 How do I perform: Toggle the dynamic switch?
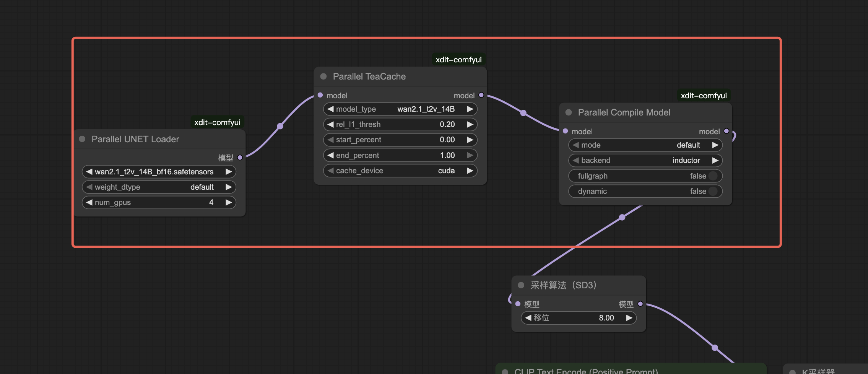click(x=713, y=191)
